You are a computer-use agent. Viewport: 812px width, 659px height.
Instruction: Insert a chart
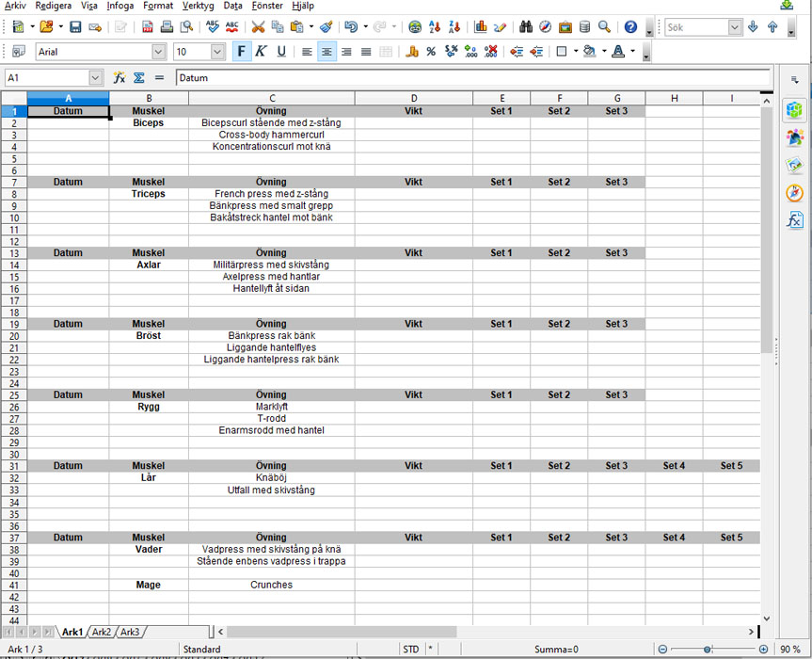[481, 27]
